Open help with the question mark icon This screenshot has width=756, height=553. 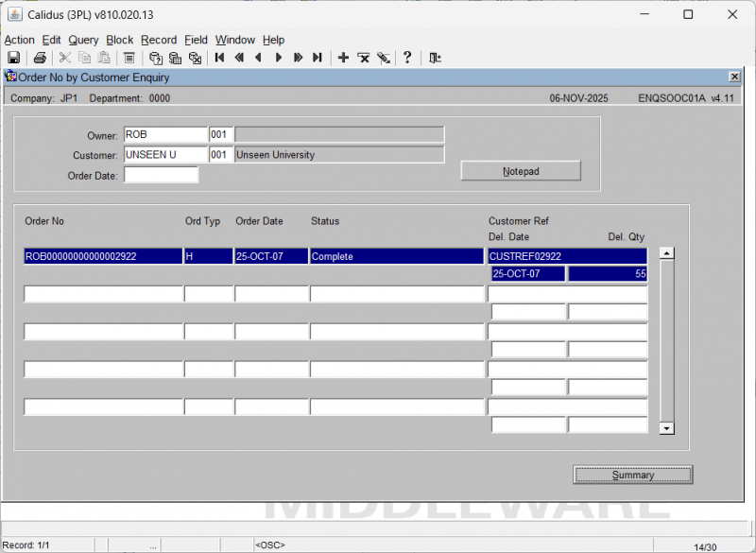tap(407, 58)
